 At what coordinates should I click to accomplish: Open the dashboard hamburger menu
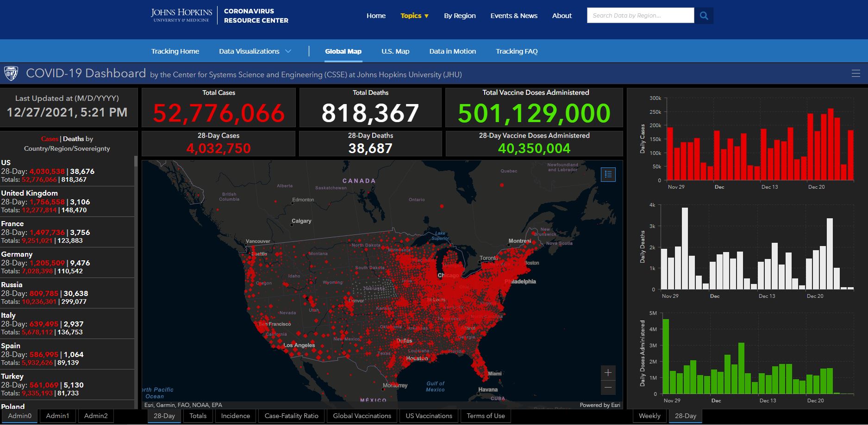(856, 74)
